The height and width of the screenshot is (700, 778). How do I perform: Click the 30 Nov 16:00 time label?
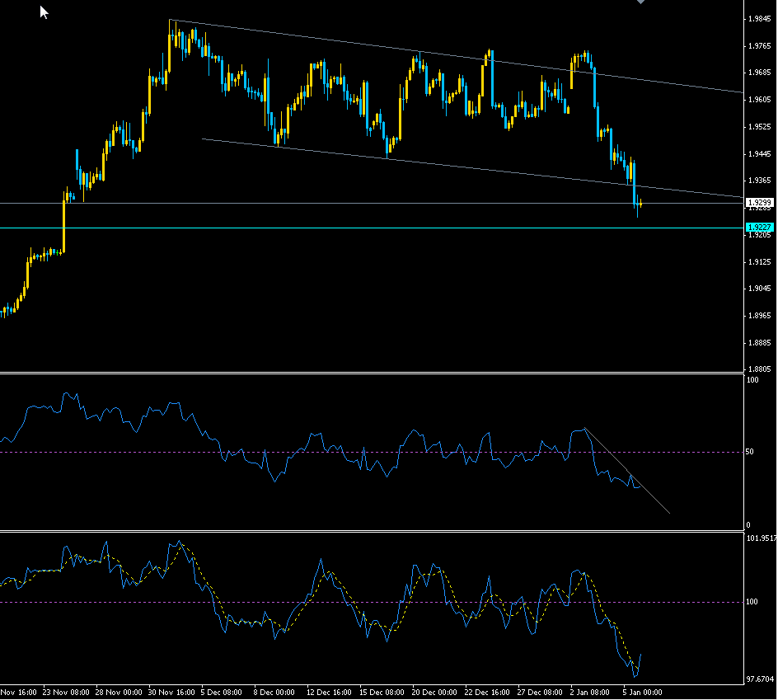tap(171, 693)
